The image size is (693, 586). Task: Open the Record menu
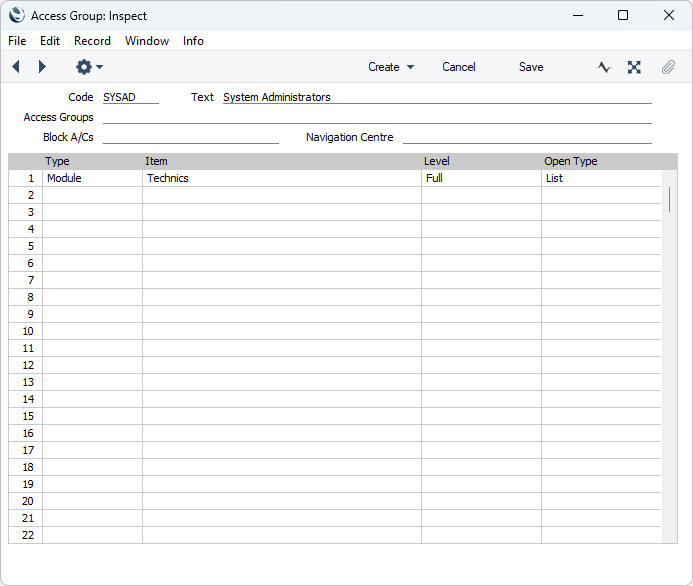[92, 41]
